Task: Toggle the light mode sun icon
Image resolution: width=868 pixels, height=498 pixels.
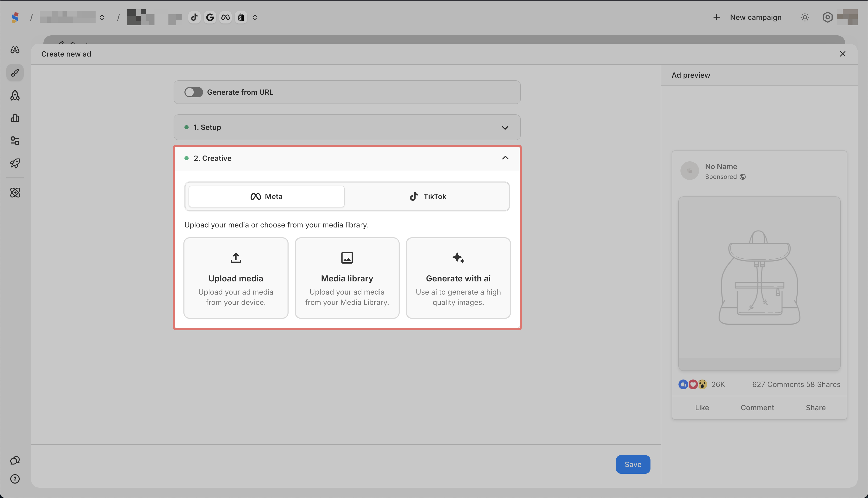Action: [x=805, y=18]
